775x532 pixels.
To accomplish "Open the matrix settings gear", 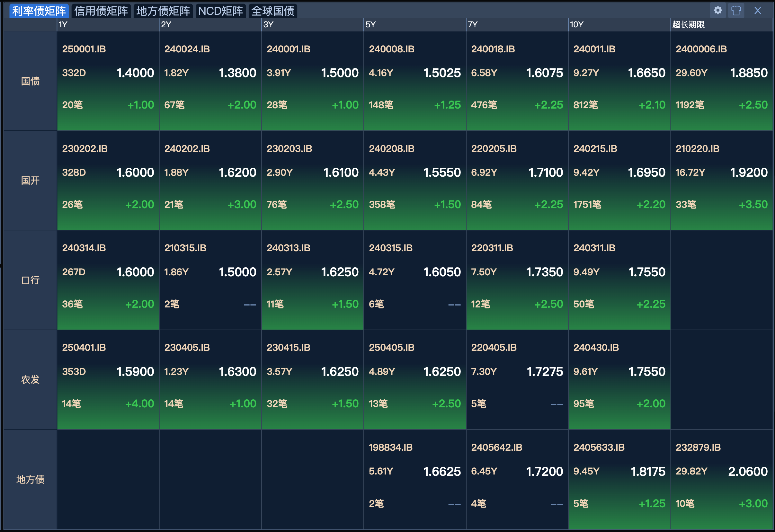I will [717, 10].
